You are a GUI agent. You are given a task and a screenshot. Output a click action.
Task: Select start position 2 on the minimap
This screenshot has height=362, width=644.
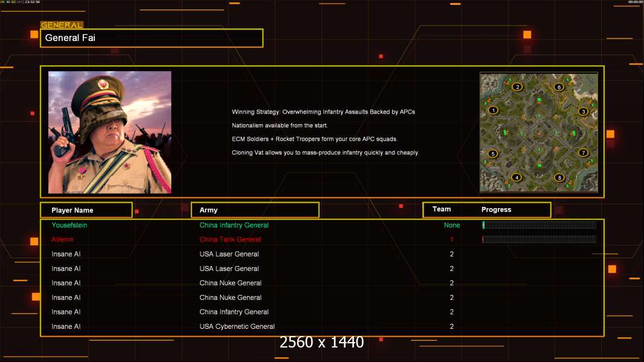517,87
